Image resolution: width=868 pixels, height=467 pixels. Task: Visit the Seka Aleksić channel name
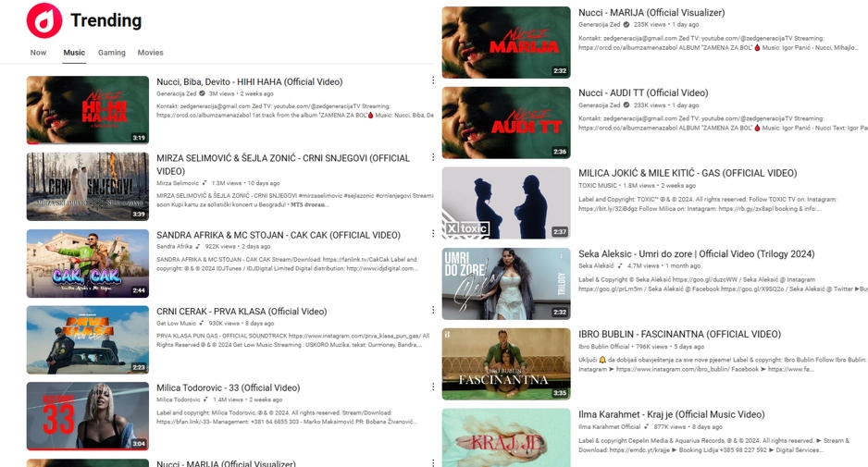[x=596, y=266]
